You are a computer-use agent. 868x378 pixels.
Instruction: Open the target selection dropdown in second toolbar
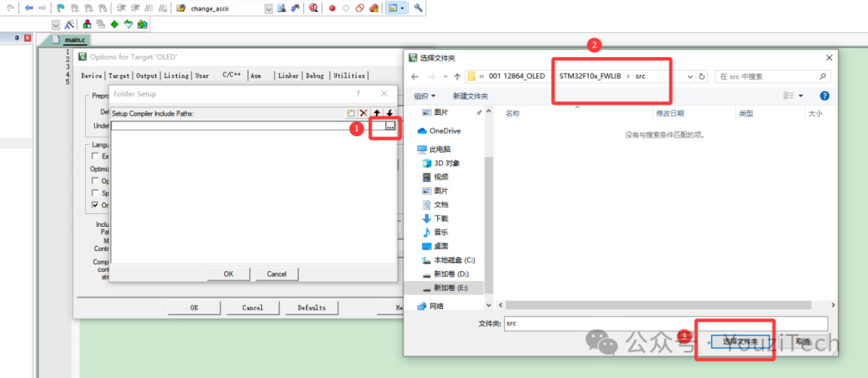56,25
